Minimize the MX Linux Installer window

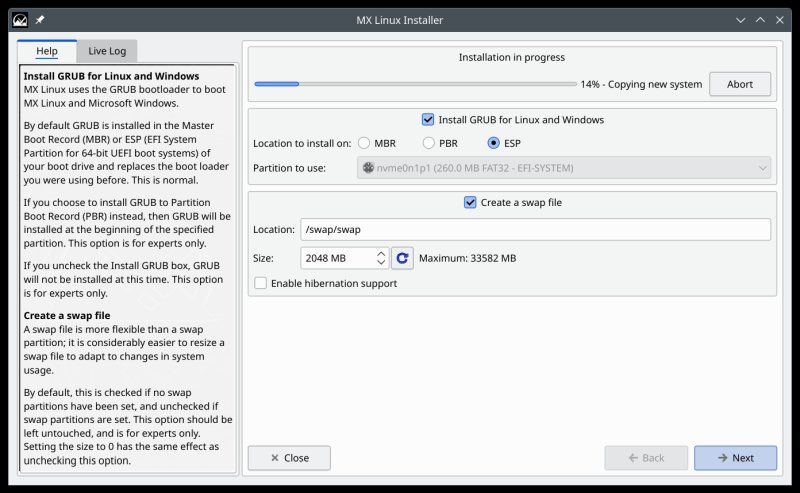pos(740,20)
